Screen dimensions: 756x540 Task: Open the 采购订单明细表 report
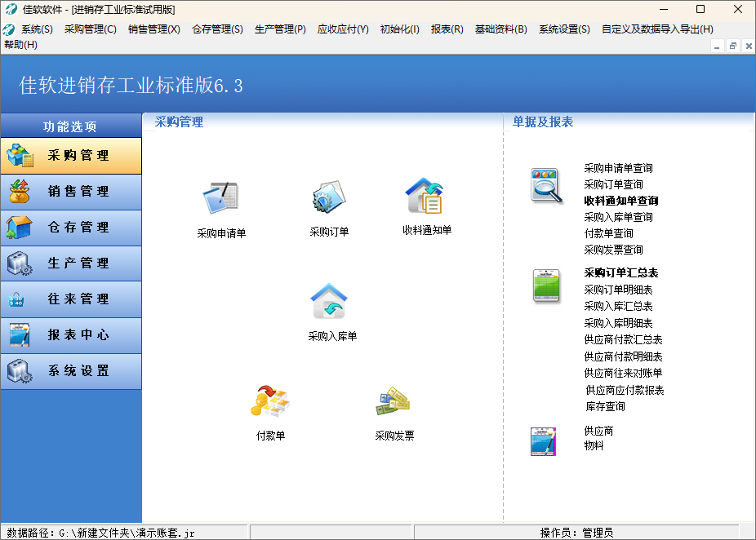point(618,290)
